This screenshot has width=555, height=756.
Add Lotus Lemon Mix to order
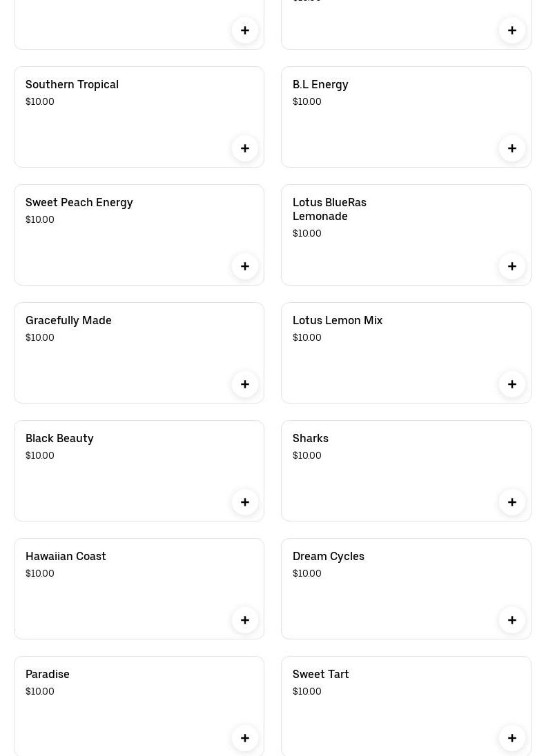point(512,384)
